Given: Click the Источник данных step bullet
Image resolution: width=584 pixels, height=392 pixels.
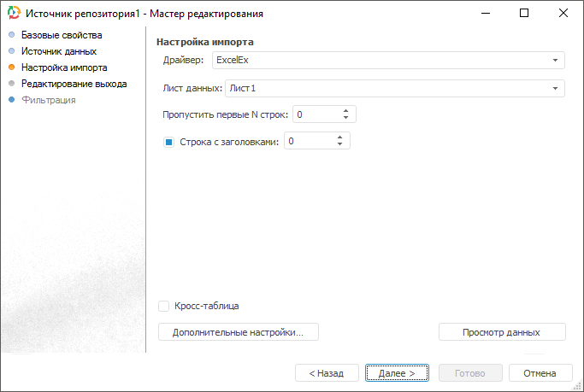Looking at the screenshot, I should 11,51.
